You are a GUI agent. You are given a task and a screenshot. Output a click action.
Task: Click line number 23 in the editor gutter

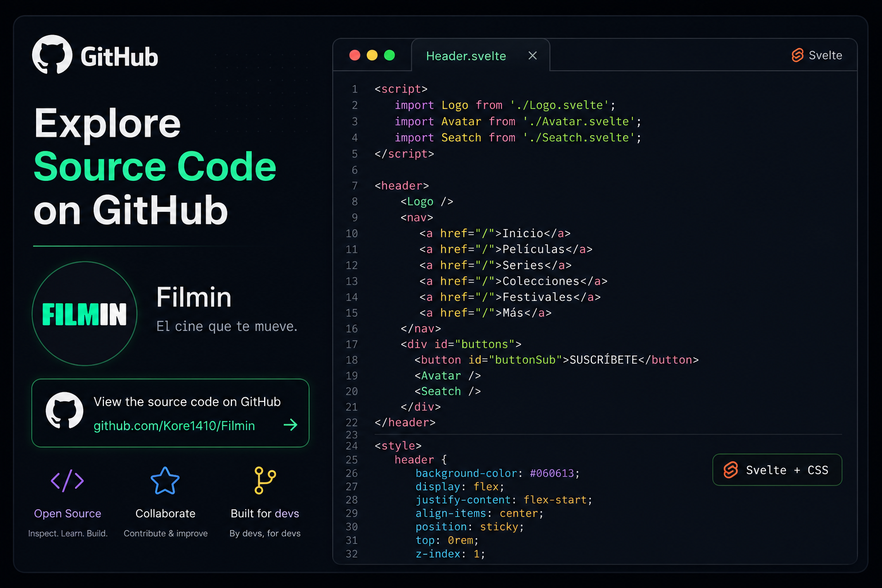pos(351,435)
